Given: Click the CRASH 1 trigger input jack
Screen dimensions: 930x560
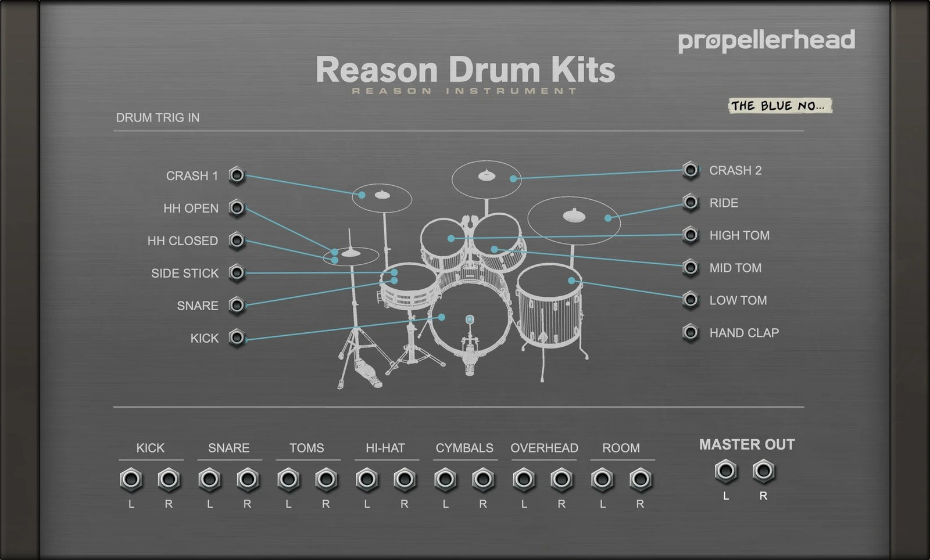Looking at the screenshot, I should tap(237, 175).
